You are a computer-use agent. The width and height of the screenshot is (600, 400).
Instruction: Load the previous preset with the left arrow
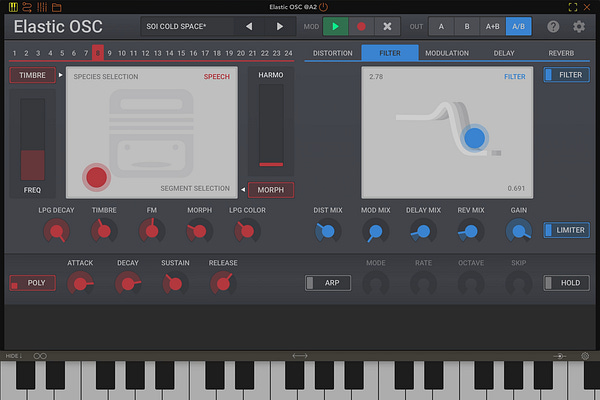pyautogui.click(x=249, y=26)
